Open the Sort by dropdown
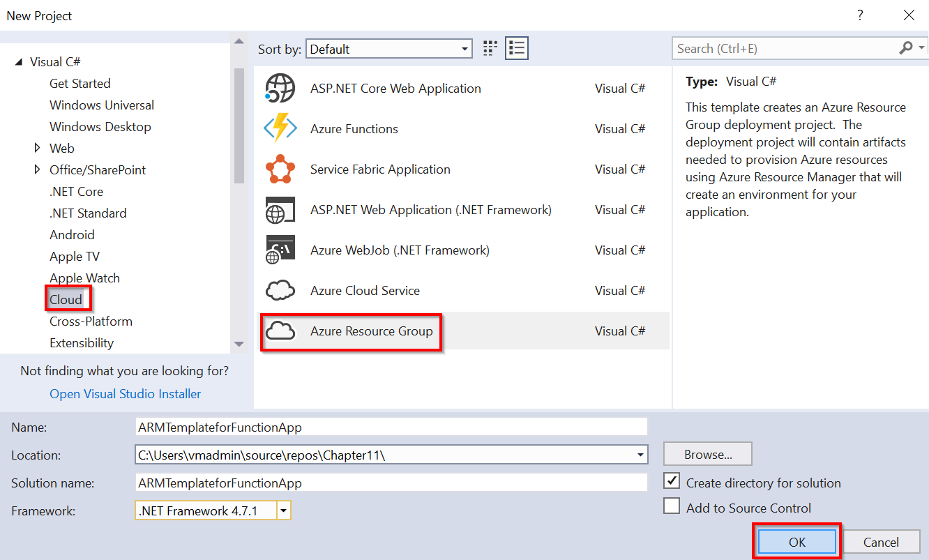929x560 pixels. point(388,49)
